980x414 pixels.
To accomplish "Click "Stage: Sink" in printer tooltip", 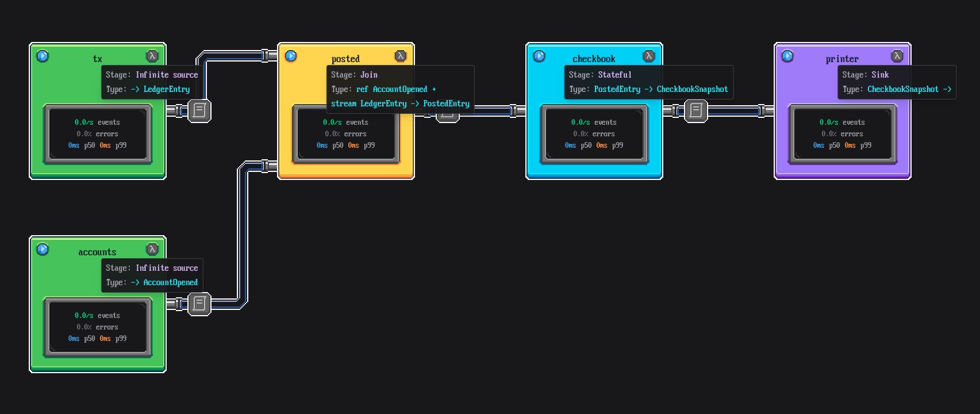I will click(x=866, y=75).
